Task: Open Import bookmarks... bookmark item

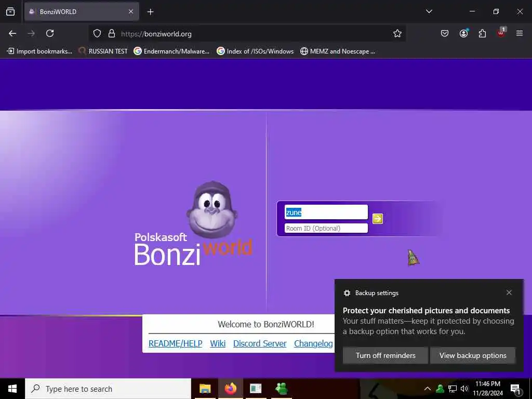Action: (39, 51)
